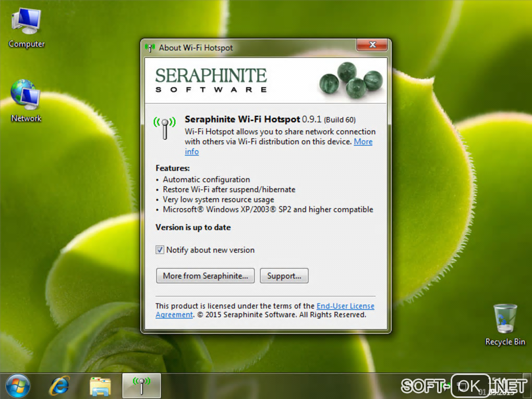Close the About Wi-Fi Hotspot dialog
This screenshot has width=532, height=399.
coord(372,45)
